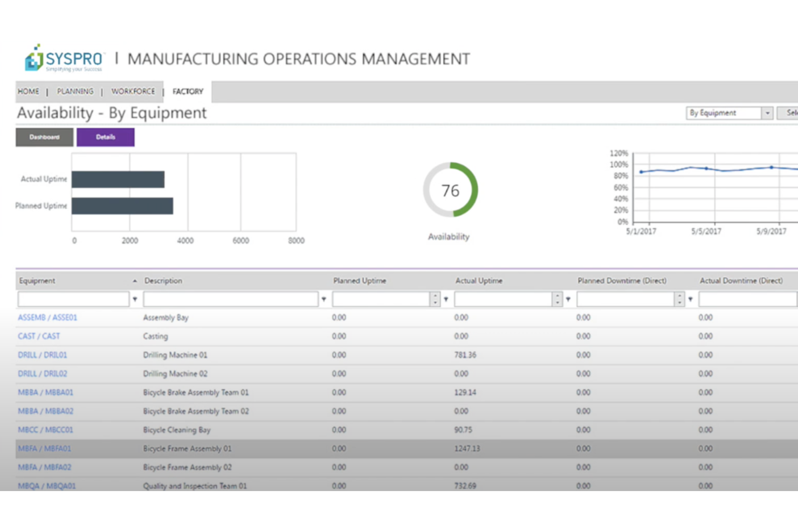Click Quality and Inspection Team 01 cell

coord(195,486)
